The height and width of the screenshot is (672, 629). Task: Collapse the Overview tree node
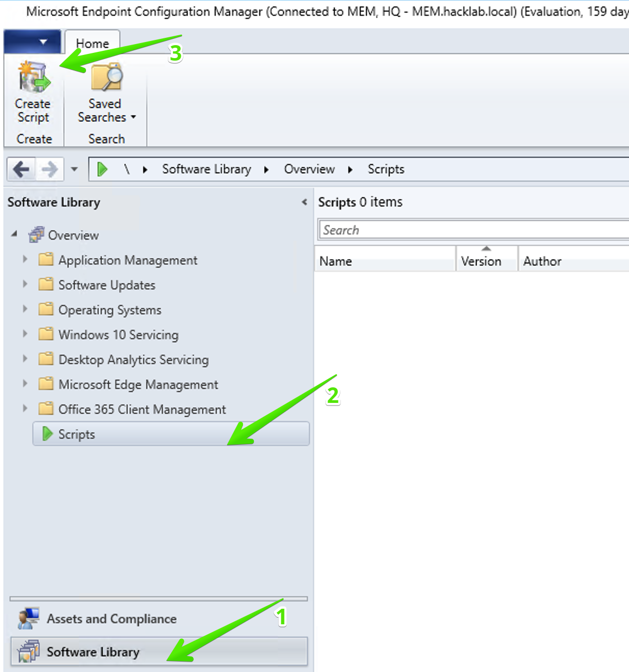(x=15, y=234)
